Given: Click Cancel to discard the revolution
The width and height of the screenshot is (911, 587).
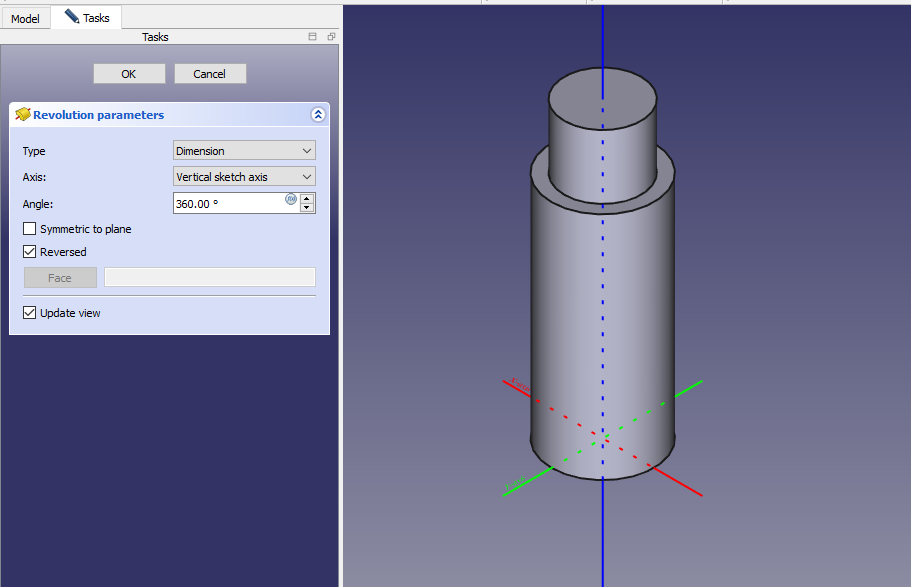Looking at the screenshot, I should (x=210, y=74).
